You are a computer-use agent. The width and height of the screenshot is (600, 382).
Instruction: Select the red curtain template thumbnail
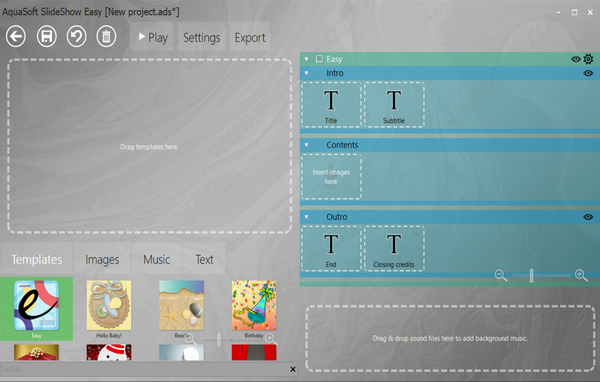(254, 353)
